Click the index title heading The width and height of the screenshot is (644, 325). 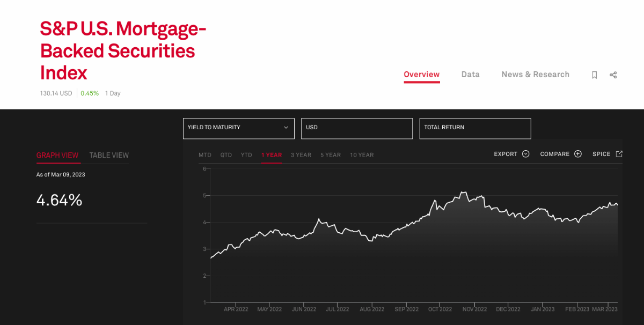[x=123, y=50]
